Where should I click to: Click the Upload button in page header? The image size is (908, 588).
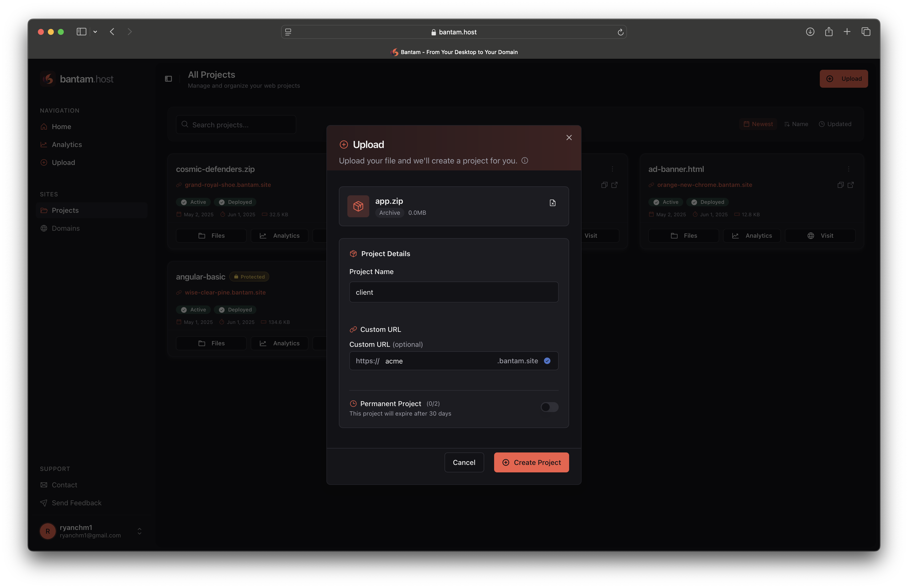(843, 78)
